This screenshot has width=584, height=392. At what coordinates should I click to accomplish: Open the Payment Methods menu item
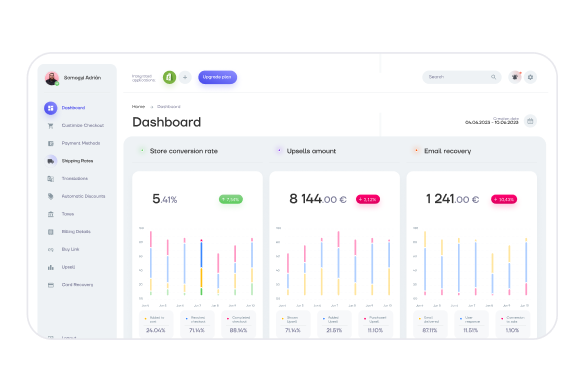click(x=81, y=143)
